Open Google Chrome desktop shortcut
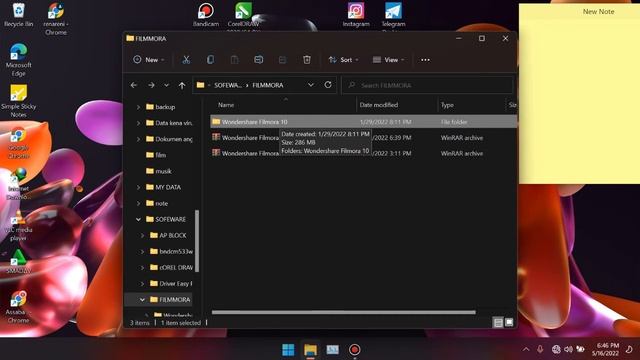 (18, 144)
